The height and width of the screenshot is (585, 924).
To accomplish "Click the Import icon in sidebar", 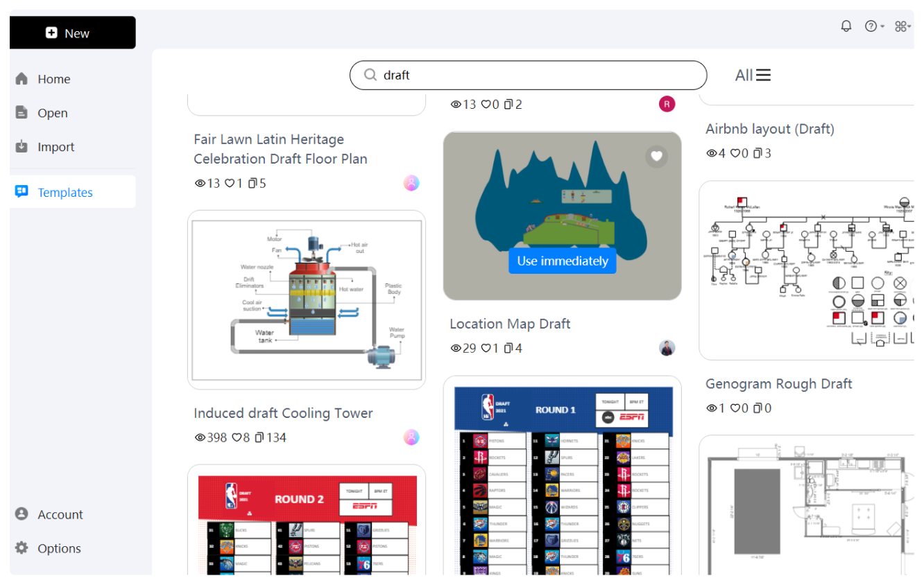I will [x=22, y=146].
